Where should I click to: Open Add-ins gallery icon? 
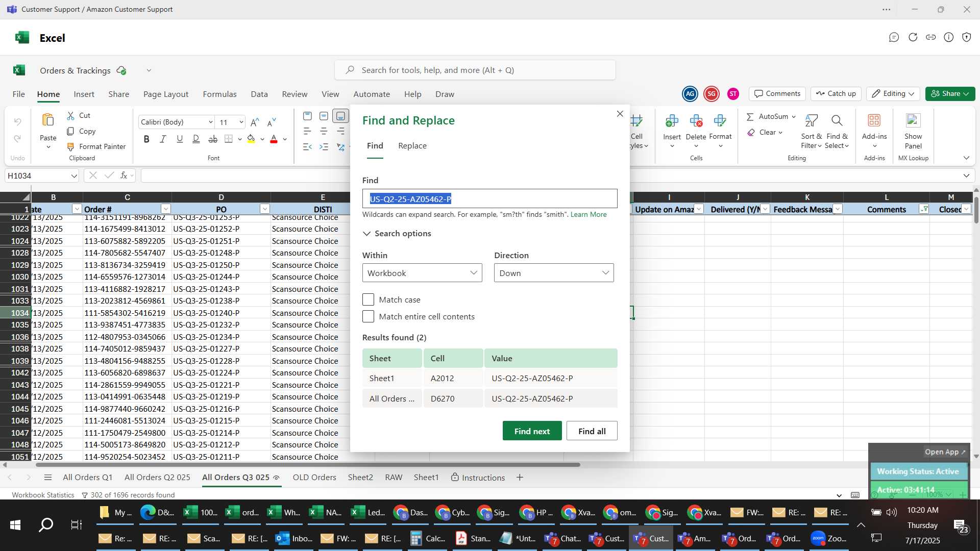pos(874,120)
